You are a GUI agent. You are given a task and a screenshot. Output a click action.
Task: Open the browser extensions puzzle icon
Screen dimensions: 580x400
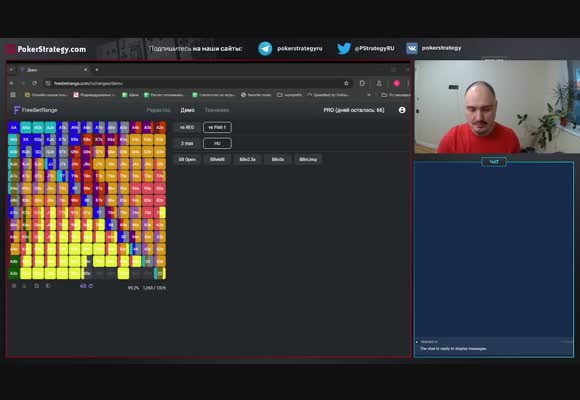point(362,83)
